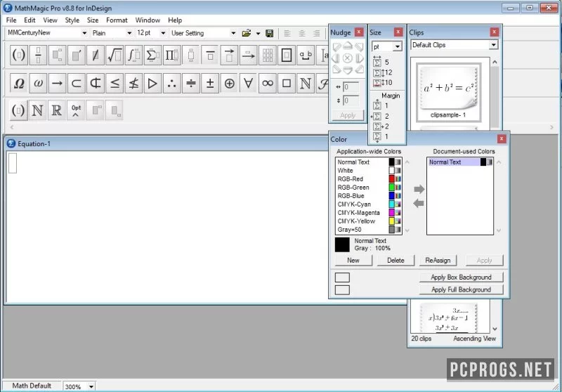Open the subset symbols palette

[x=76, y=84]
